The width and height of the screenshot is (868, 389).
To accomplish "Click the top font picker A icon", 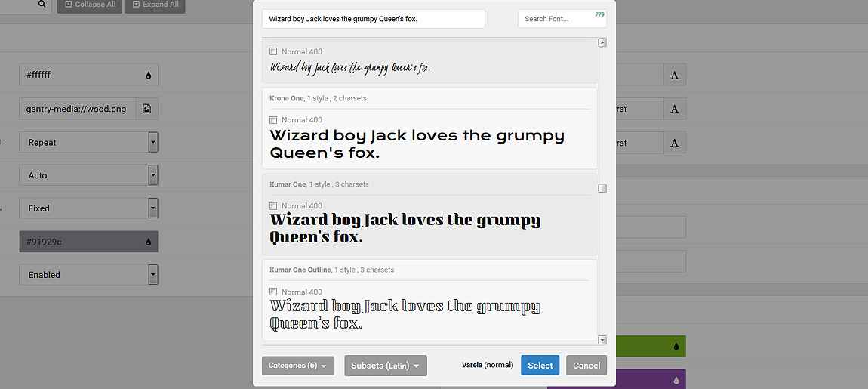I will 675,75.
